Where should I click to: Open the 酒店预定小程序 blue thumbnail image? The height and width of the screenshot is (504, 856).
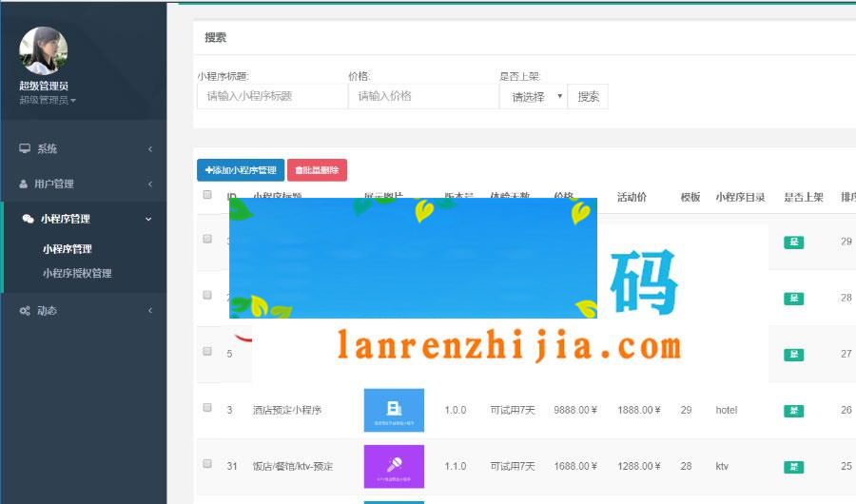tap(394, 410)
